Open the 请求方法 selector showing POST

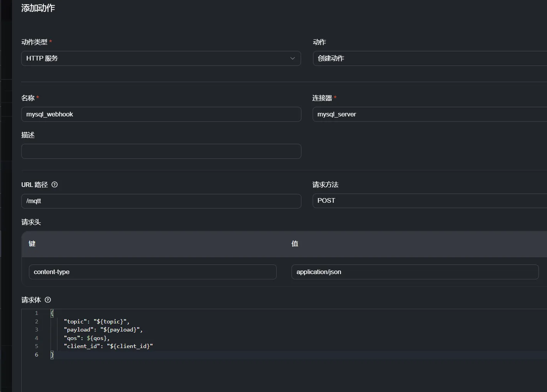(x=430, y=201)
